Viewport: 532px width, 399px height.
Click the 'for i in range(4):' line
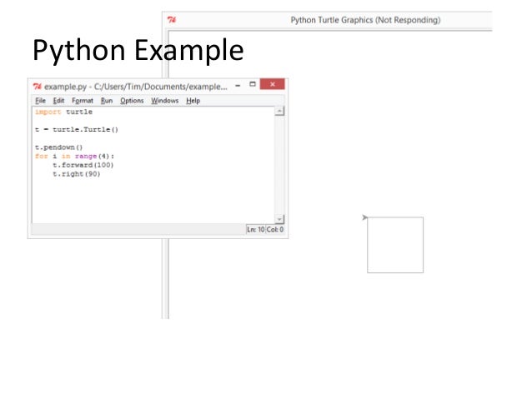(75, 157)
